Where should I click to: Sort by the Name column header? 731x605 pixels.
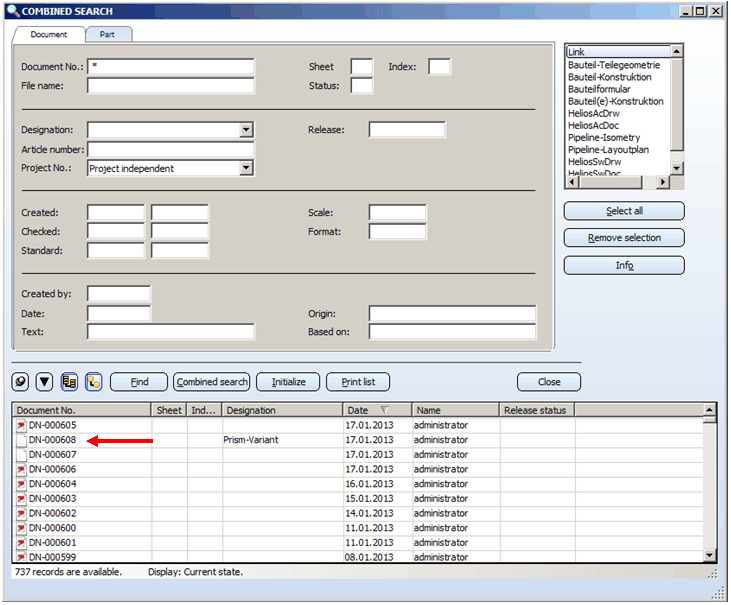tap(455, 410)
